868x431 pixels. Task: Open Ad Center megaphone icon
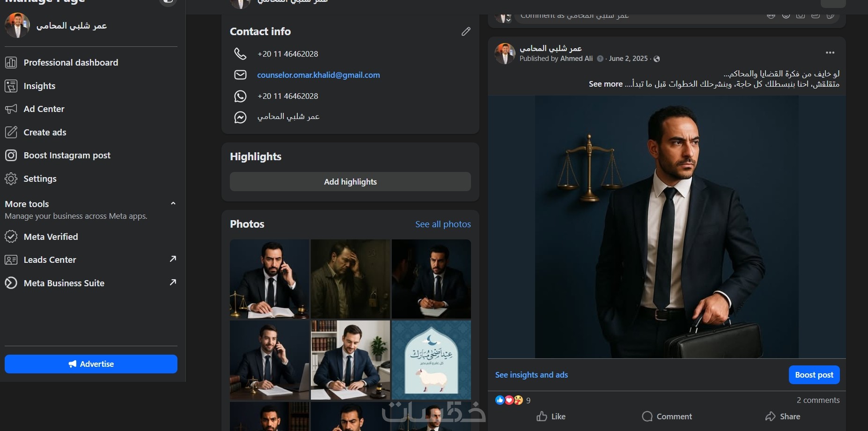11,109
